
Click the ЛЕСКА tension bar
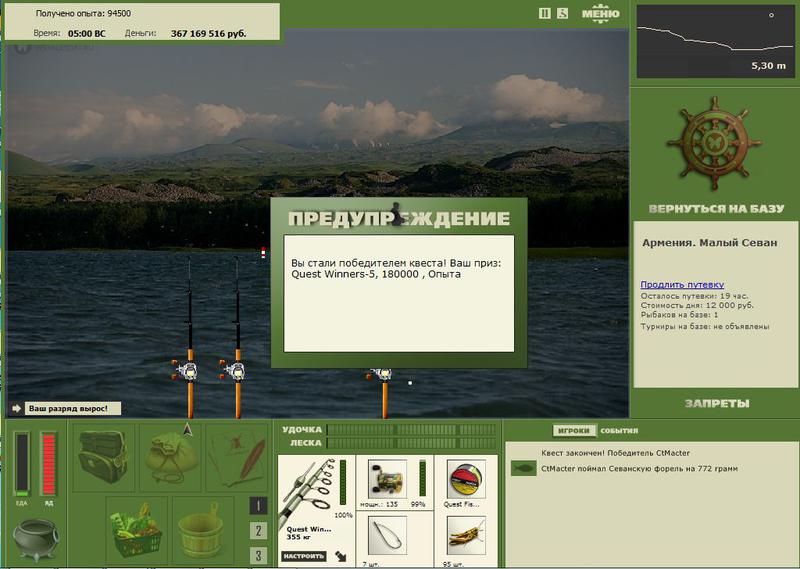click(x=411, y=443)
